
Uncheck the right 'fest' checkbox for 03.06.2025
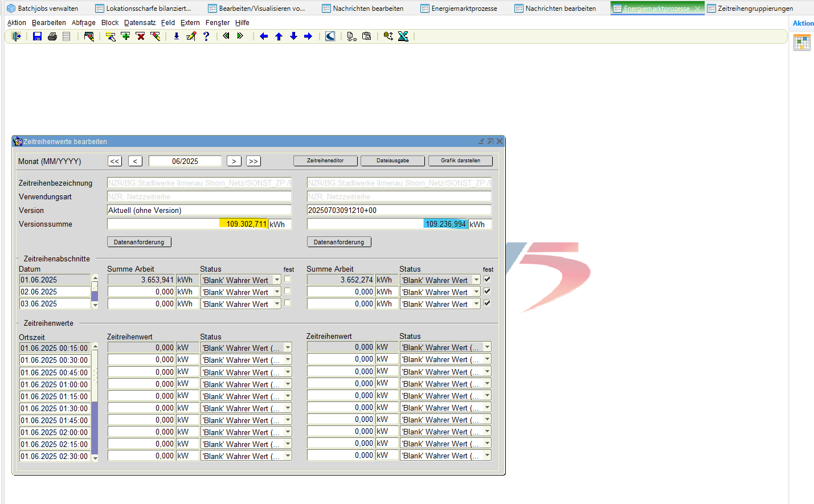(x=487, y=303)
